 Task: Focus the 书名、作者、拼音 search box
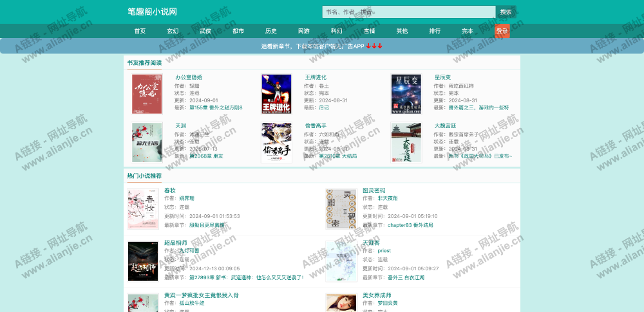(409, 12)
